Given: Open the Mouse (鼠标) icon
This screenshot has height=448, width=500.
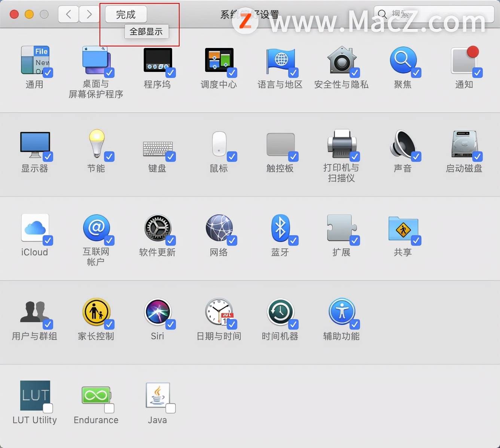Looking at the screenshot, I should click(x=219, y=144).
